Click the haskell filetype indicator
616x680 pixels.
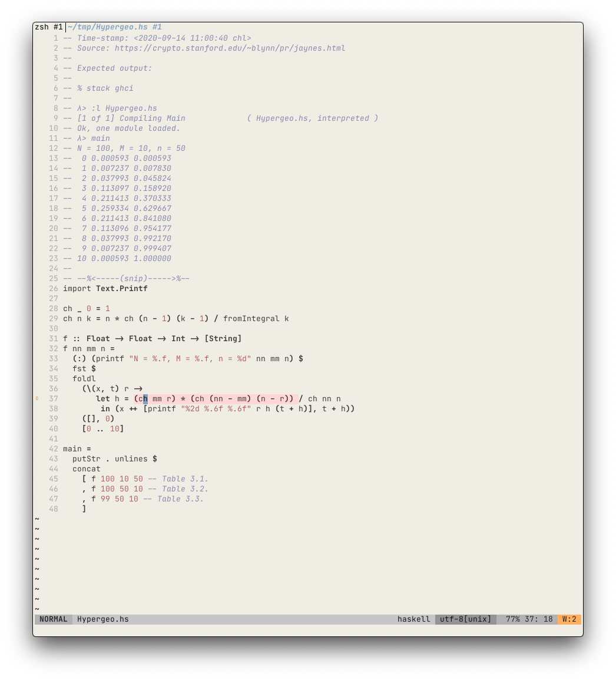(x=413, y=619)
